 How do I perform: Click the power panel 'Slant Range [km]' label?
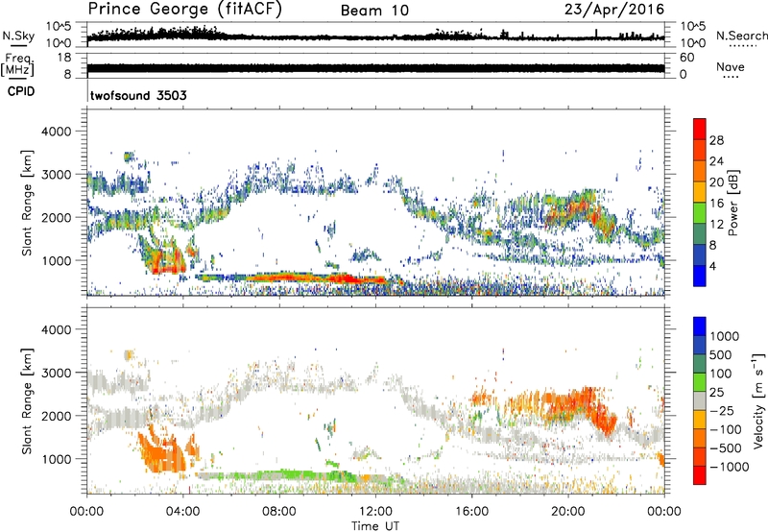pos(27,203)
